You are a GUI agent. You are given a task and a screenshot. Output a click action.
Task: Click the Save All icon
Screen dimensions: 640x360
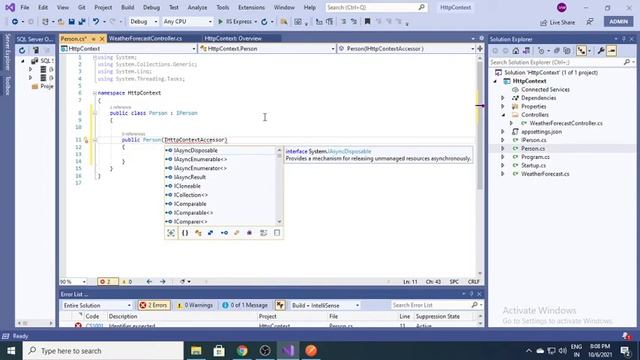coord(82,22)
